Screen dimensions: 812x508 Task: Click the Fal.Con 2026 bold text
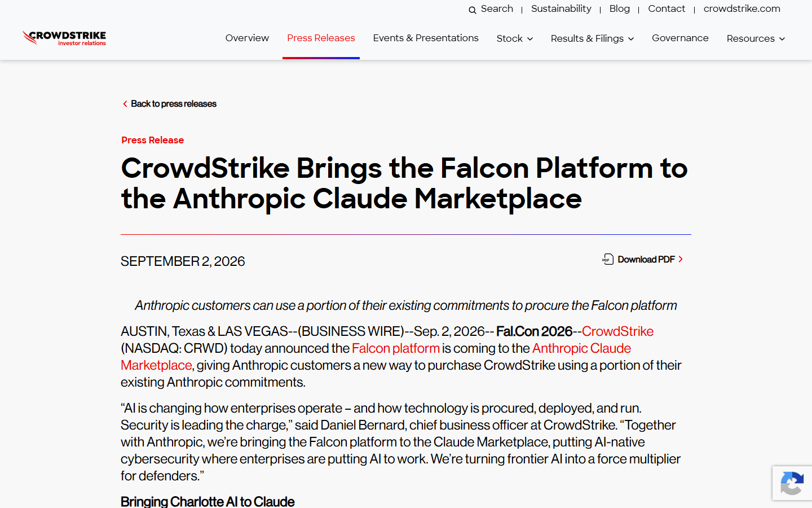click(x=534, y=331)
